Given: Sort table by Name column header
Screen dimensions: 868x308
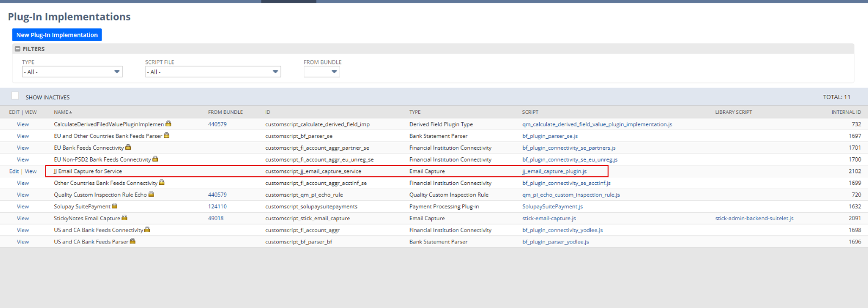Looking at the screenshot, I should coord(61,112).
